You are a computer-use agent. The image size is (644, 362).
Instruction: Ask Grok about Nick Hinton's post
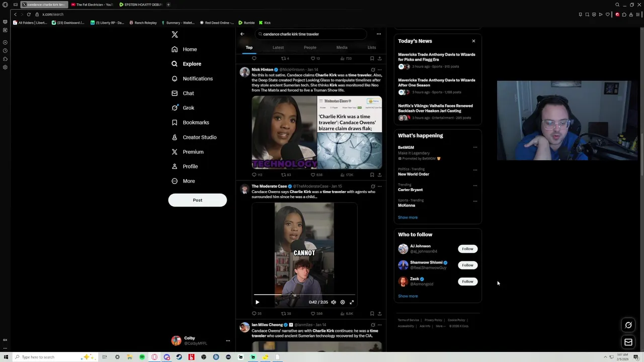(x=373, y=70)
